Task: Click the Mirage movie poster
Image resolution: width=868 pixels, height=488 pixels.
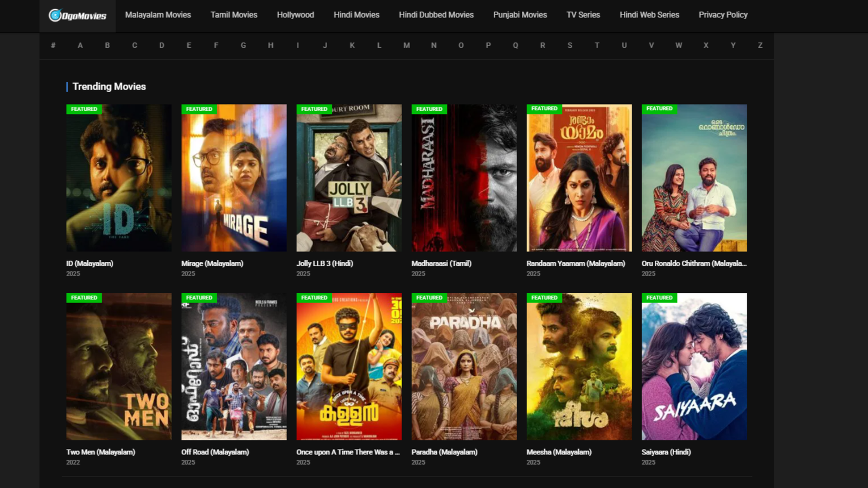Action: click(234, 178)
